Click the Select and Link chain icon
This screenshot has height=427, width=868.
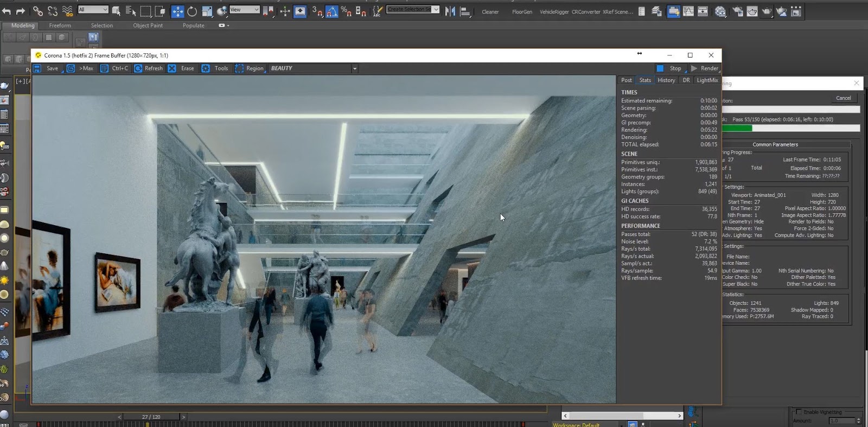(37, 11)
